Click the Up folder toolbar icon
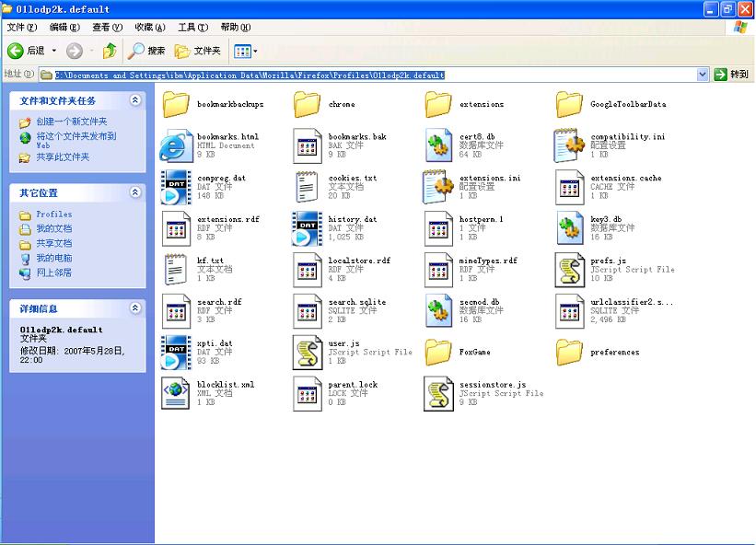 coord(110,51)
